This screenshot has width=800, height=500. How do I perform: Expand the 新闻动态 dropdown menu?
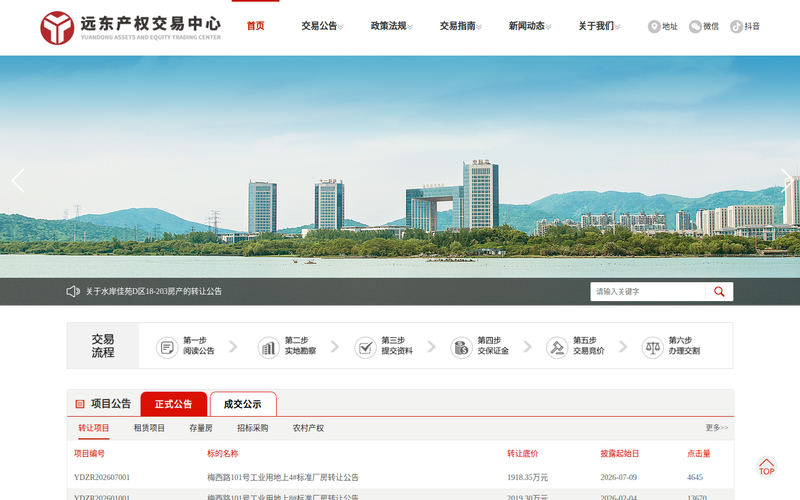click(x=530, y=26)
